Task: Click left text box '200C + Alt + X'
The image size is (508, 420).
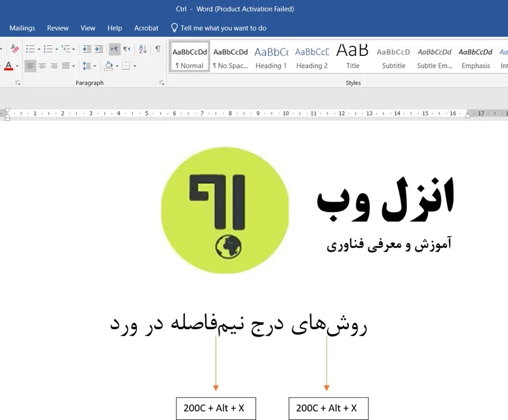Action: coord(216,409)
